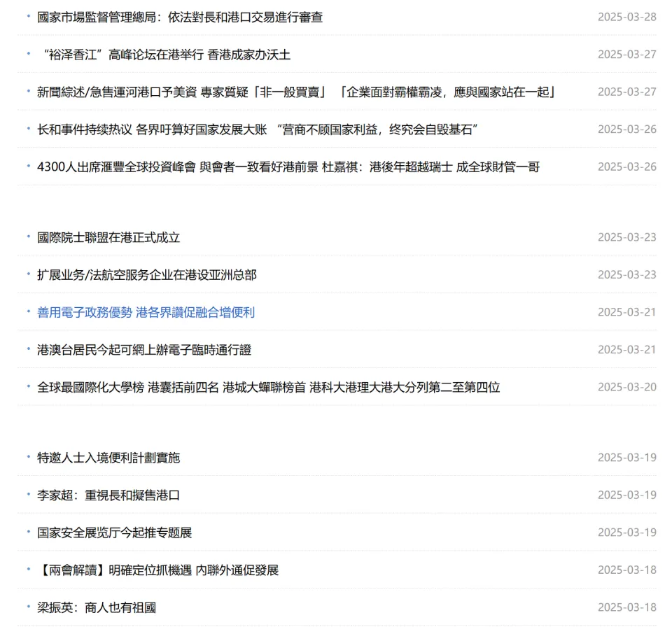
Task: Open article on 國家市場監督管理總局 reviewing 長和 port deal
Action: pyautogui.click(x=180, y=17)
